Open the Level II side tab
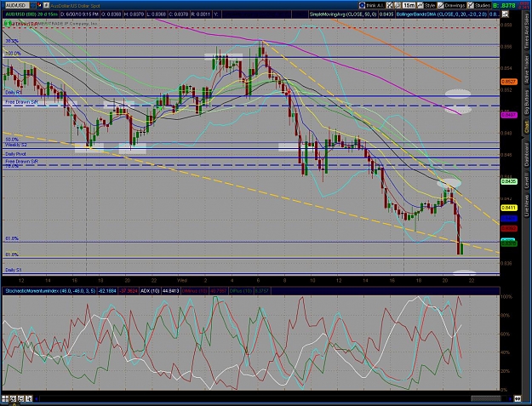Viewport: 532px width, 406px height. click(527, 180)
